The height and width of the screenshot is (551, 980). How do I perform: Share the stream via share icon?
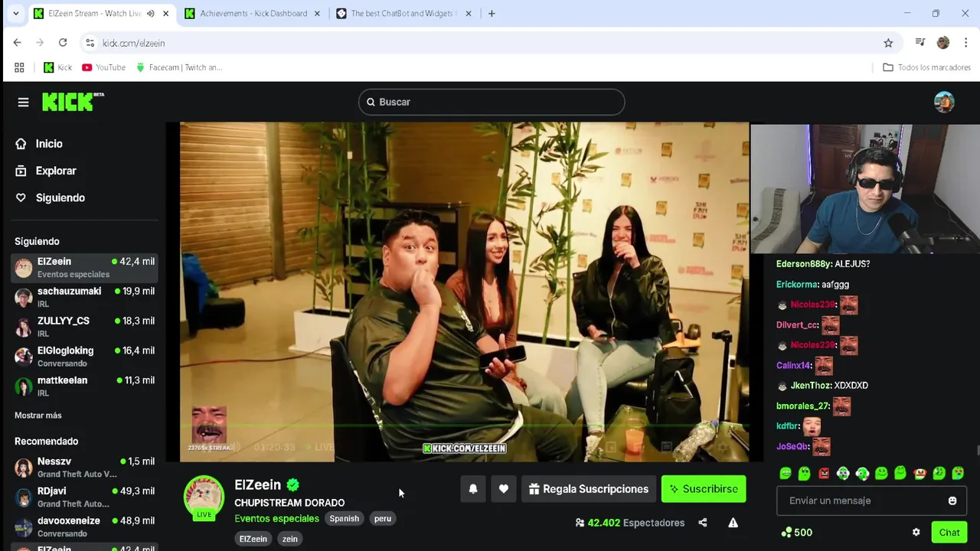click(703, 523)
